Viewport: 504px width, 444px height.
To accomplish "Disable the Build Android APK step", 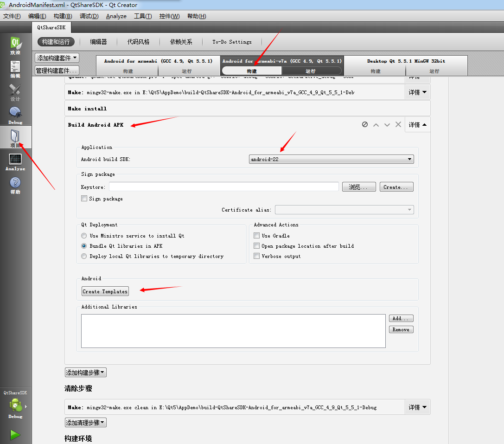I will click(x=365, y=124).
